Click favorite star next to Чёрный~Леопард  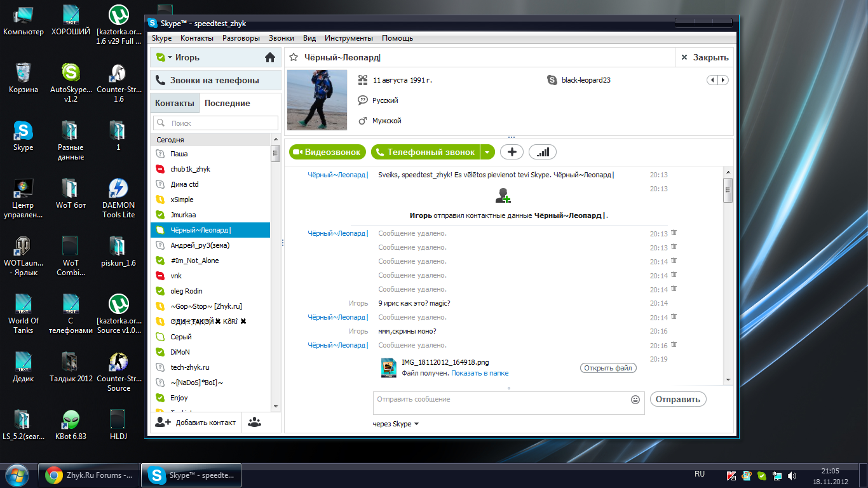coord(294,57)
